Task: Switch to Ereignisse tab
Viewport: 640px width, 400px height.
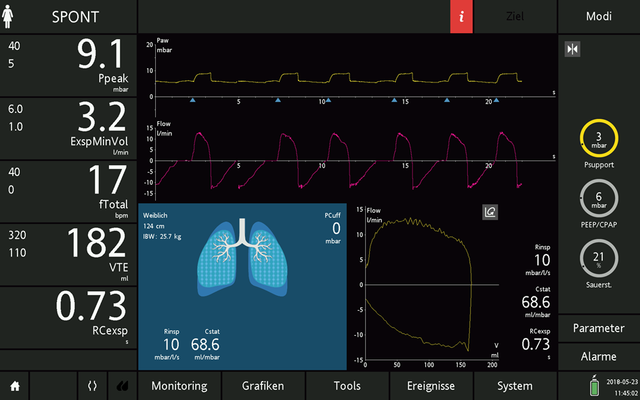Action: (x=431, y=386)
